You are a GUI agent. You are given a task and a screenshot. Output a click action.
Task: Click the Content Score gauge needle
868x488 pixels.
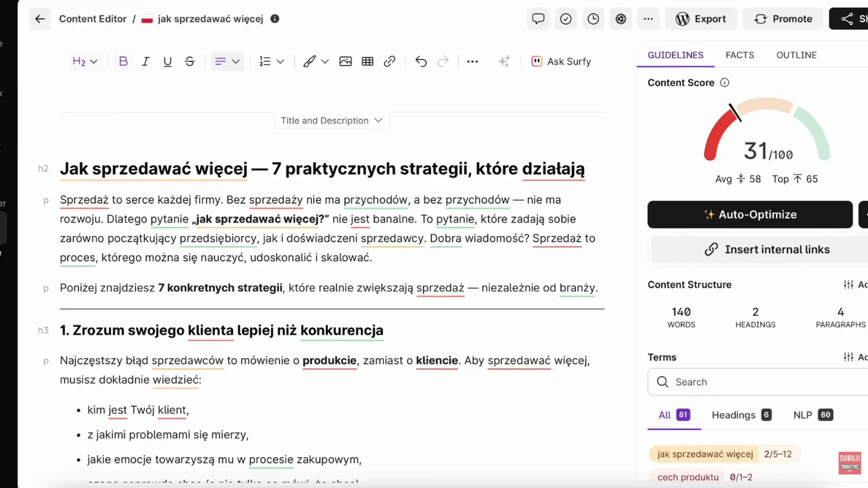pos(735,113)
